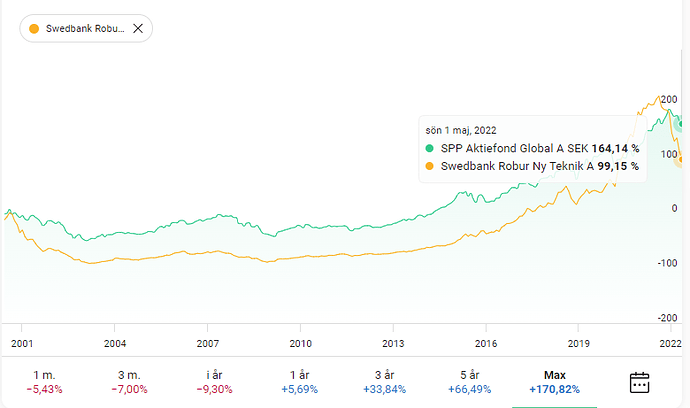Viewport: 690px width, 408px height.
Task: Click the -100 y-axis value
Action: 668,263
